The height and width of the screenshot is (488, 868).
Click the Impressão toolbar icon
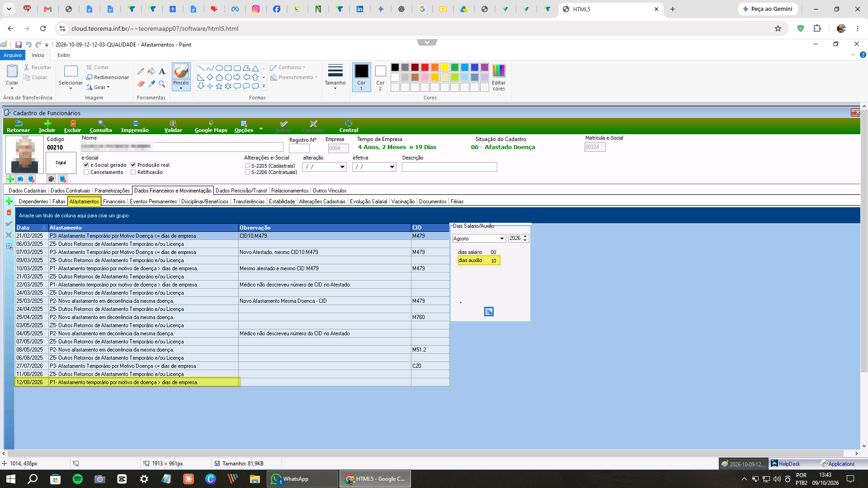click(135, 126)
